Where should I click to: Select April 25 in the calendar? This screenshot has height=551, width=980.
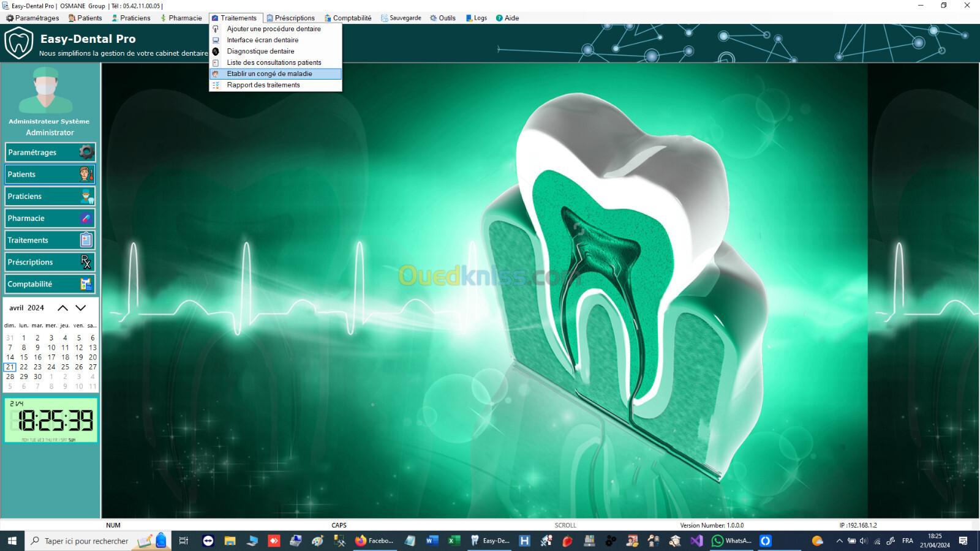(x=65, y=367)
